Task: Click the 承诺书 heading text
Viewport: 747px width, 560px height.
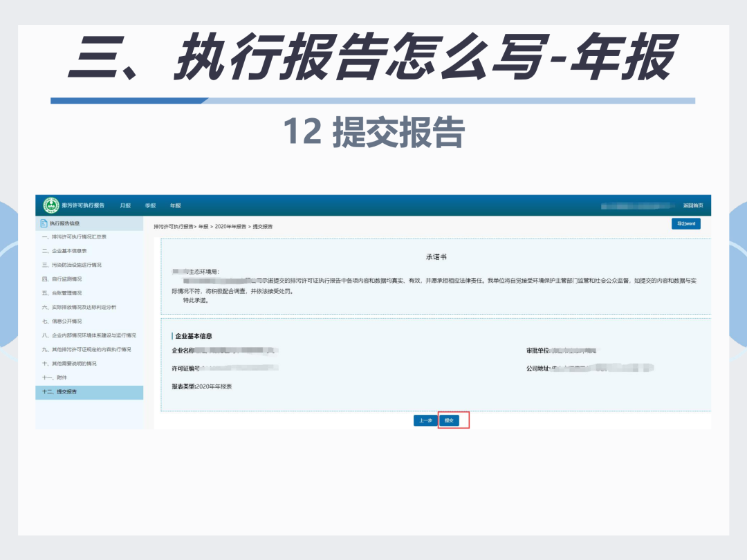Action: [436, 257]
